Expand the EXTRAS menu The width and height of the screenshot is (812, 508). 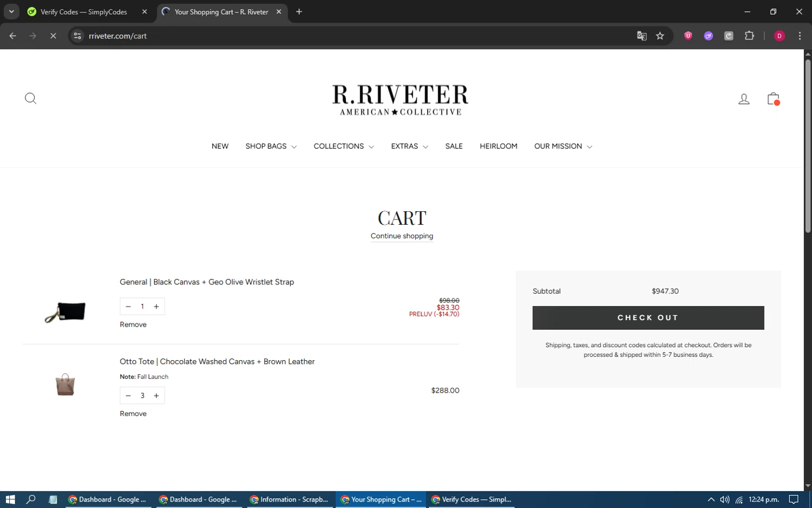pos(409,146)
